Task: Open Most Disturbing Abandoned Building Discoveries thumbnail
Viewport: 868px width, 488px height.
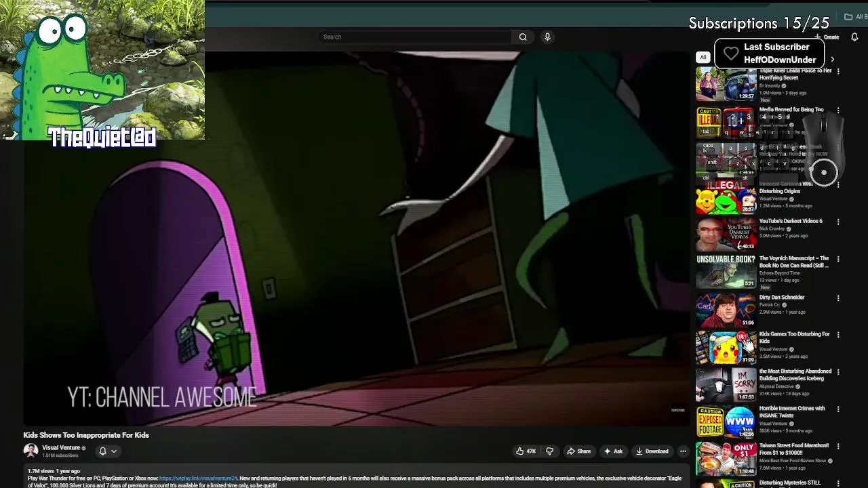Action: (726, 384)
